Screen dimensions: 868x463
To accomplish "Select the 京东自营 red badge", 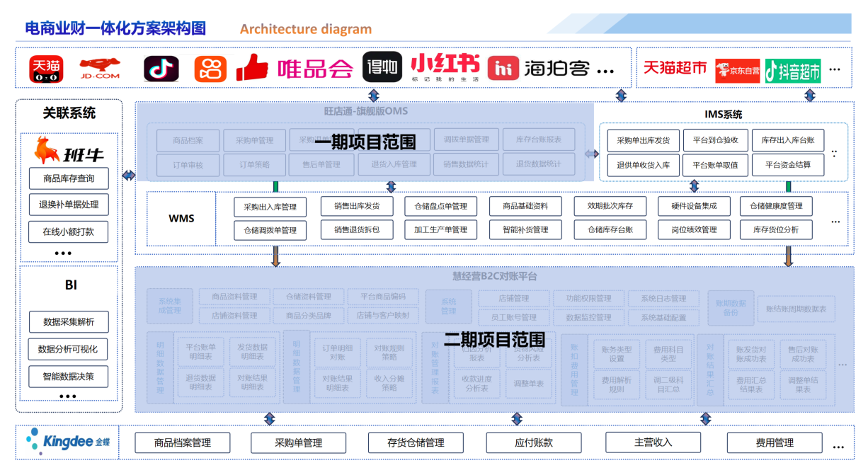I will [738, 70].
